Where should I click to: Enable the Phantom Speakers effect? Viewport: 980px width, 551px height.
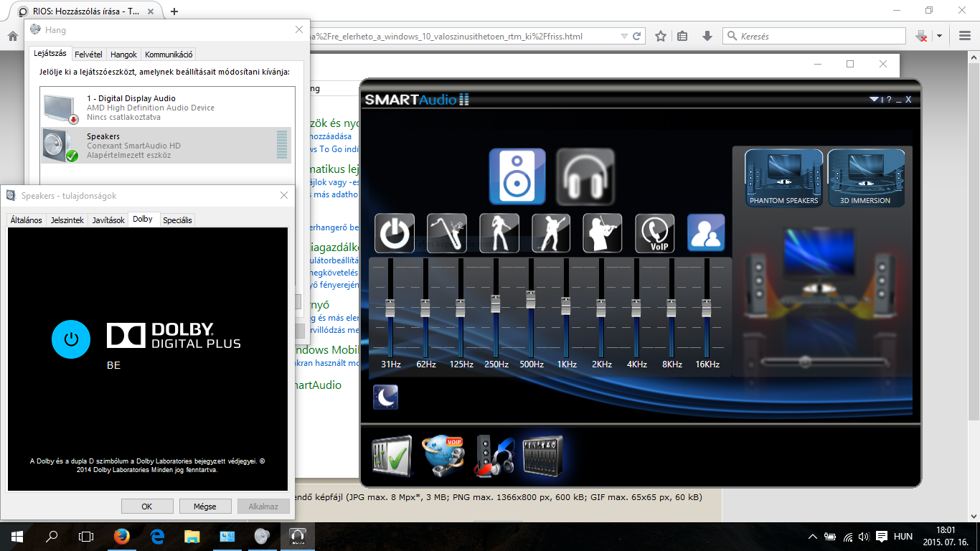[x=783, y=178]
